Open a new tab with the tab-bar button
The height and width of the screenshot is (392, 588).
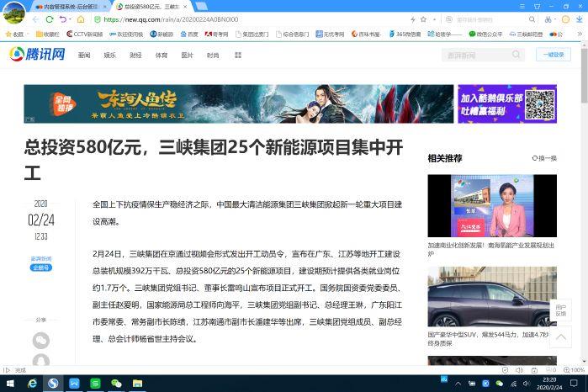(x=201, y=7)
